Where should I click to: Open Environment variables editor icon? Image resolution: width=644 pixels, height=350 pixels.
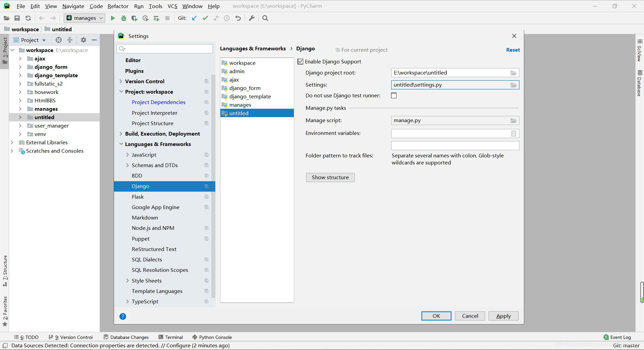514,134
